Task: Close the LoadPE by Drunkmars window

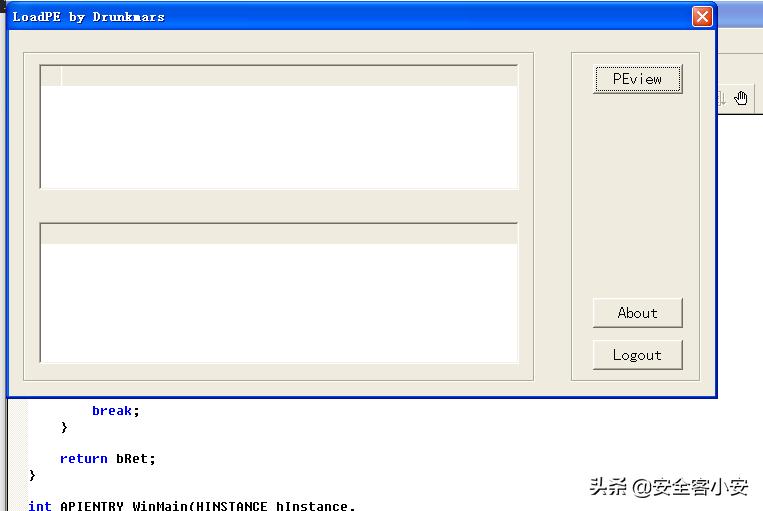Action: tap(702, 17)
